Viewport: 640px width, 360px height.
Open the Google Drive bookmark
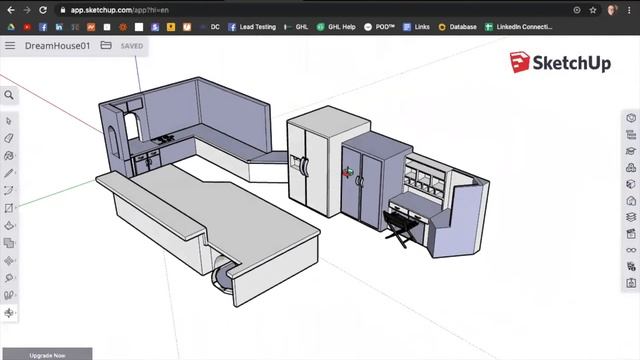11,27
